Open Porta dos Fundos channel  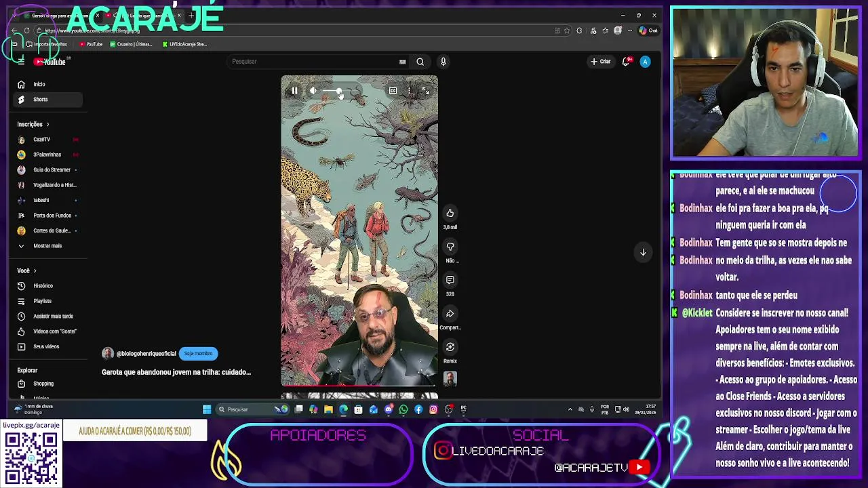pos(47,216)
